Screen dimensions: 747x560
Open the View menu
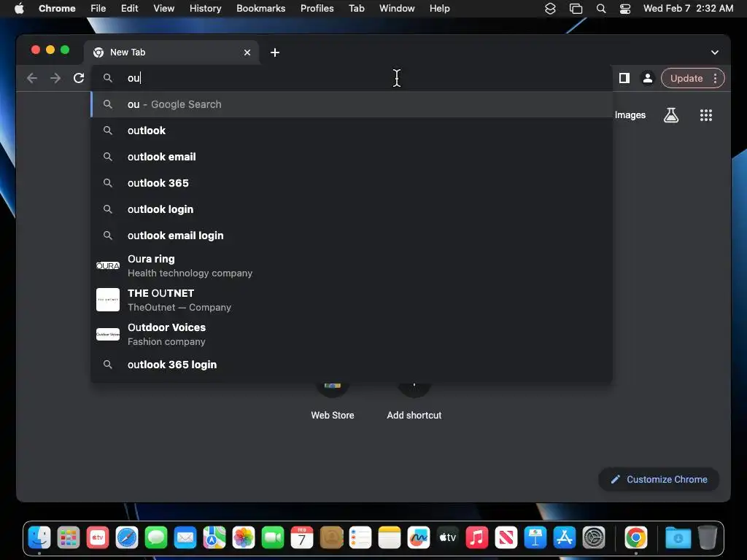(x=163, y=9)
